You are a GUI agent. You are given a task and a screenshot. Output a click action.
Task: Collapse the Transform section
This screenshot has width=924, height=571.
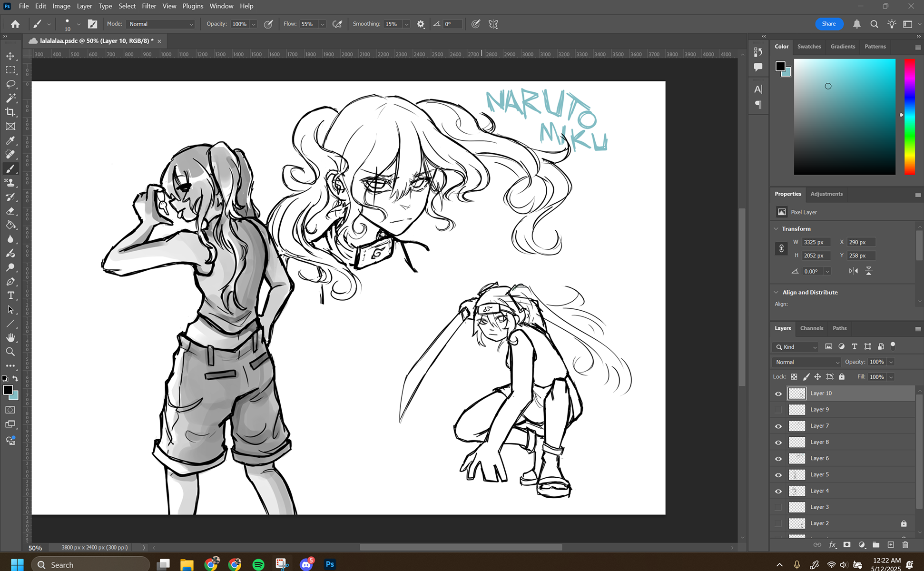click(777, 229)
